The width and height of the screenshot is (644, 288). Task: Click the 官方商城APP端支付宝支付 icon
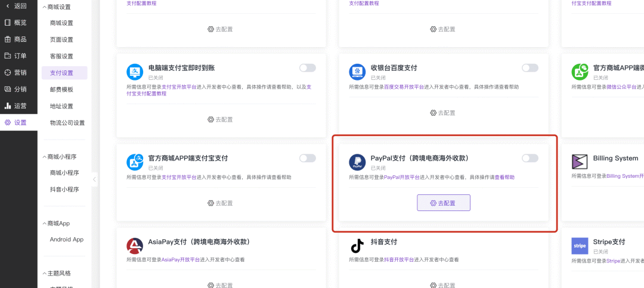(x=135, y=162)
